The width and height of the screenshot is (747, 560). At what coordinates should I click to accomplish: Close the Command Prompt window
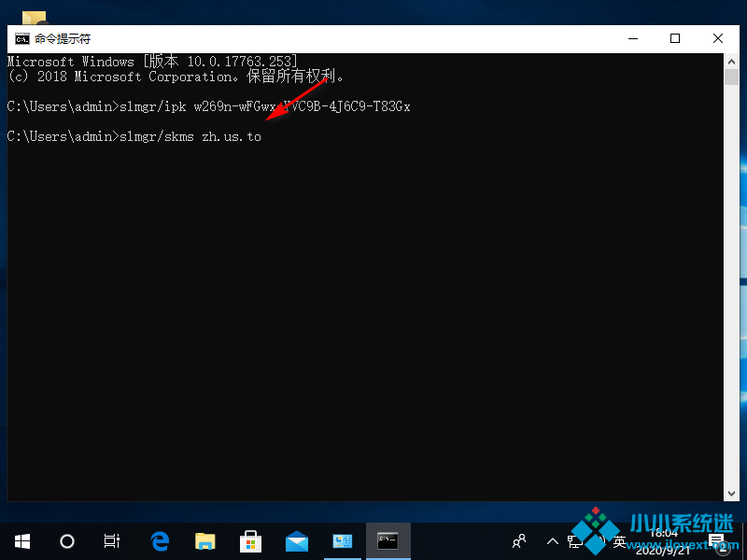click(718, 38)
